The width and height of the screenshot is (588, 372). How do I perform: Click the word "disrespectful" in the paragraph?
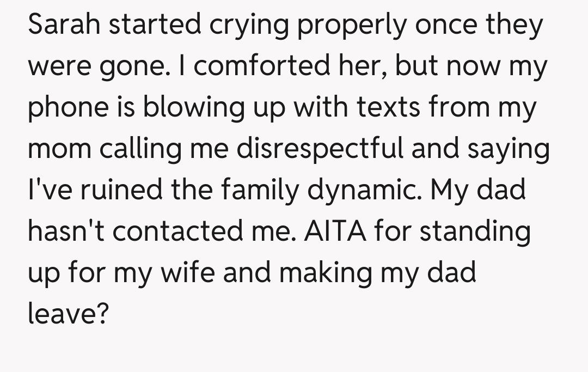321,148
